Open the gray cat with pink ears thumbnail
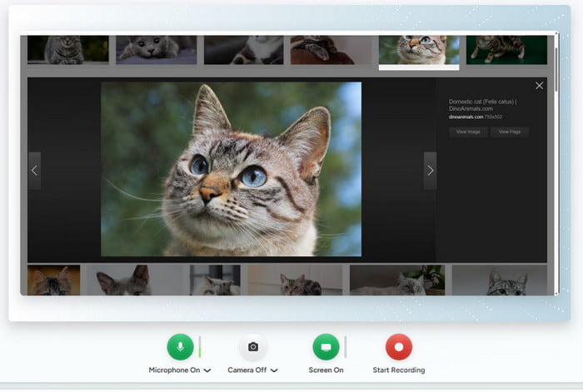 (x=135, y=280)
